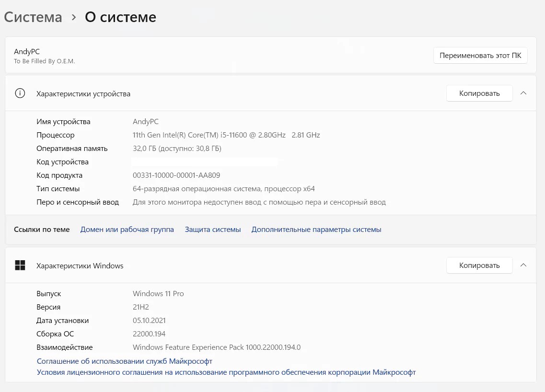The width and height of the screenshot is (545, 392).
Task: Click the Код продукта label
Action: coord(59,175)
